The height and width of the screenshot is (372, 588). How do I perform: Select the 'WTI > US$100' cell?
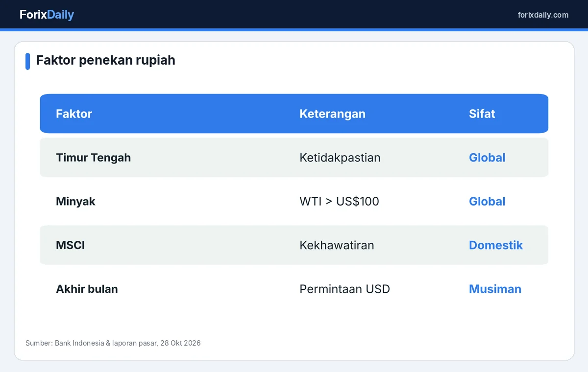339,201
